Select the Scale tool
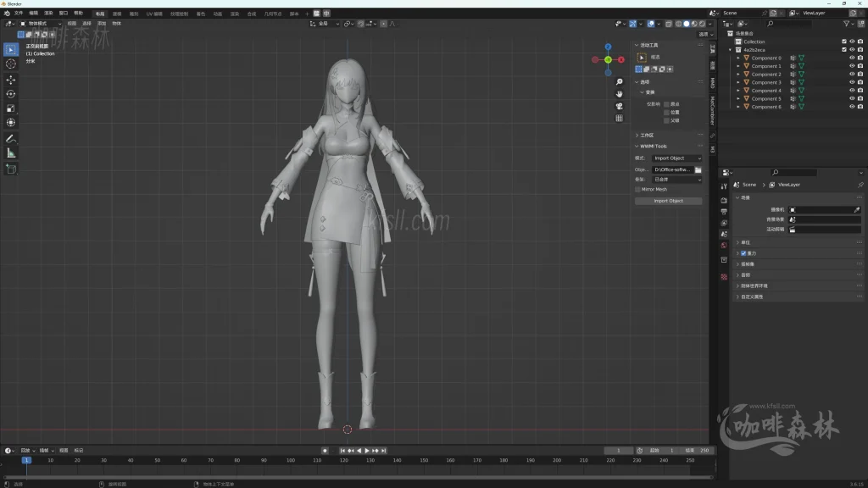 click(10, 108)
